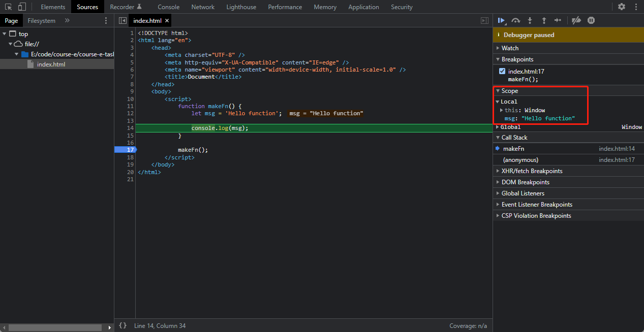Expand the Global scope
Screen dimensions: 644x332
pos(498,127)
